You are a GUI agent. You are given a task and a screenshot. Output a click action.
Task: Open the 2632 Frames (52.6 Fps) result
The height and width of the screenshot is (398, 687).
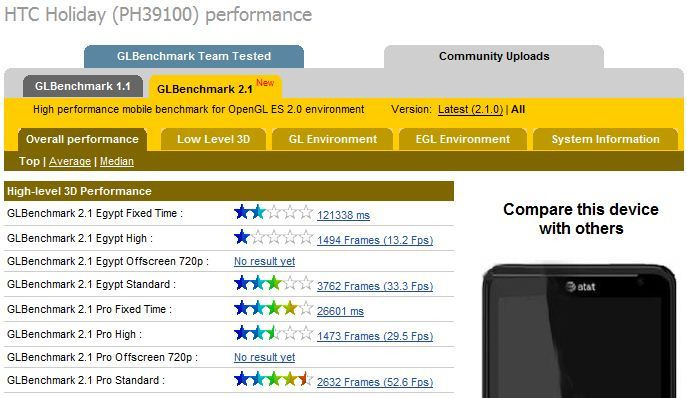[x=375, y=382]
